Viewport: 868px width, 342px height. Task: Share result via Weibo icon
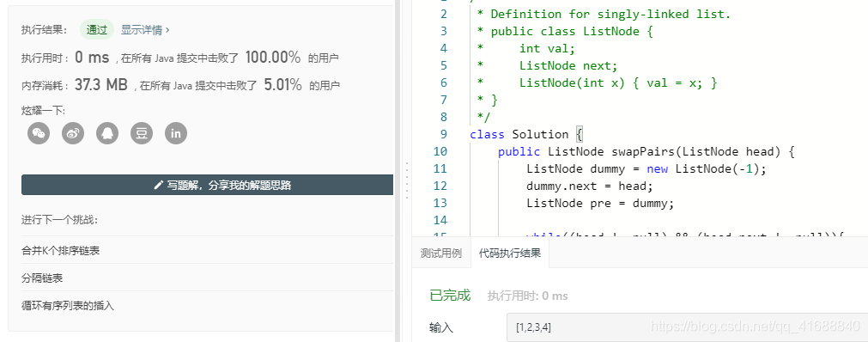pos(73,133)
